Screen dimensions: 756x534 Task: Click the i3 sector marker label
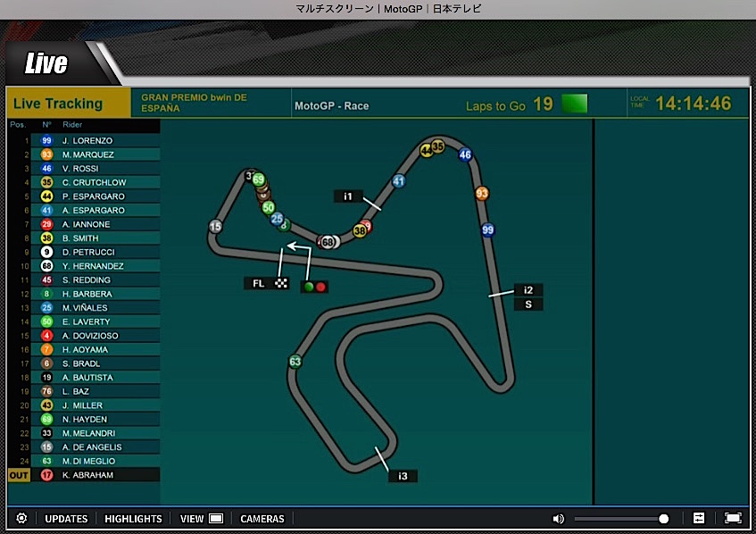(x=403, y=476)
